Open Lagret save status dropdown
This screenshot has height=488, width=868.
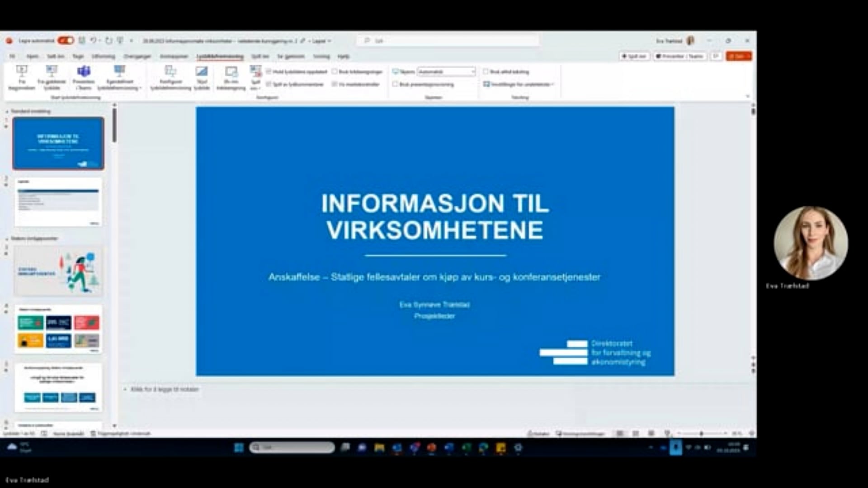tap(321, 41)
